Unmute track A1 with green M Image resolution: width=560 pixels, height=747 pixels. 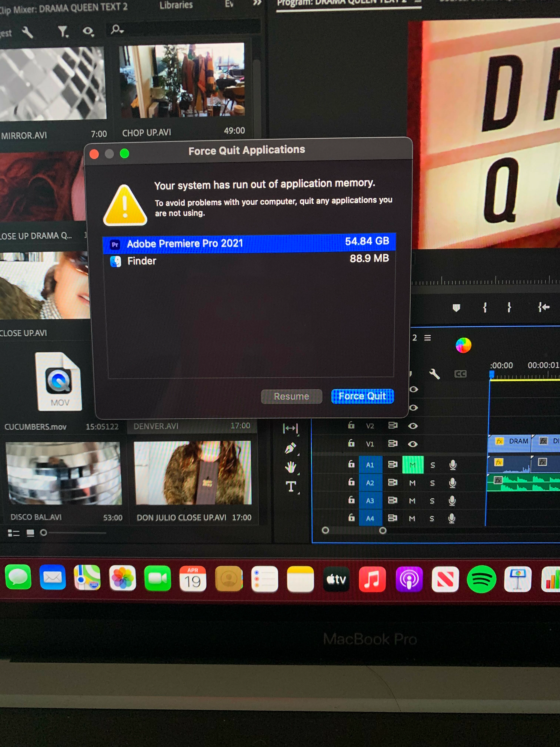click(x=412, y=465)
